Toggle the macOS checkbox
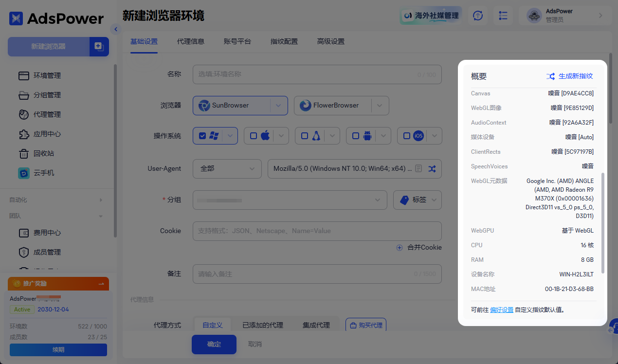The height and width of the screenshot is (364, 618). pyautogui.click(x=254, y=136)
